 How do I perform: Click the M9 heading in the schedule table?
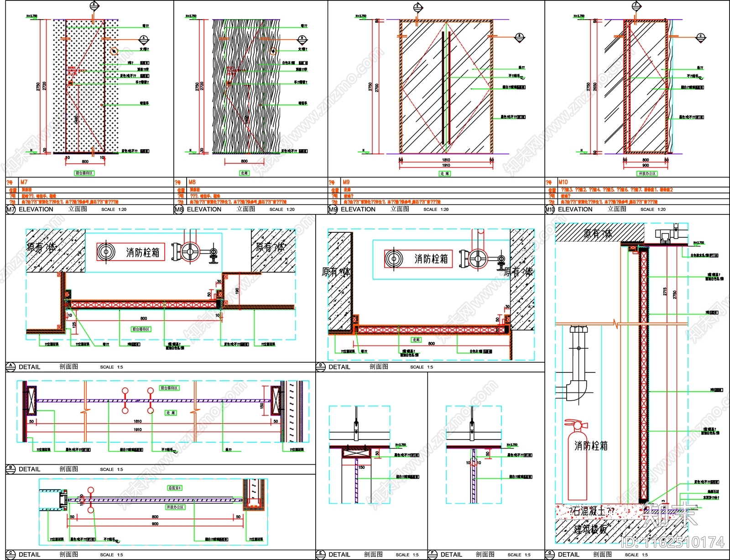[346, 182]
